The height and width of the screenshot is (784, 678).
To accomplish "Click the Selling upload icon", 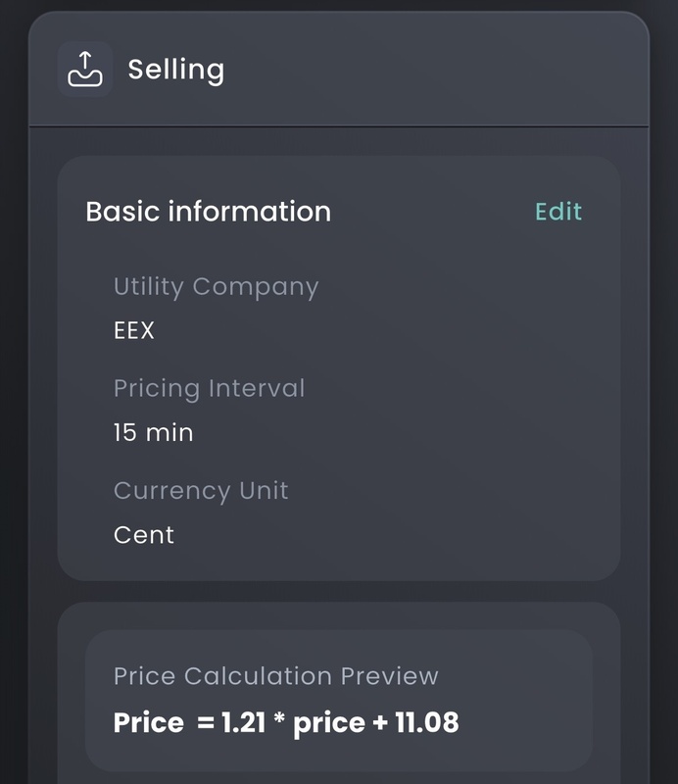I will tap(85, 69).
